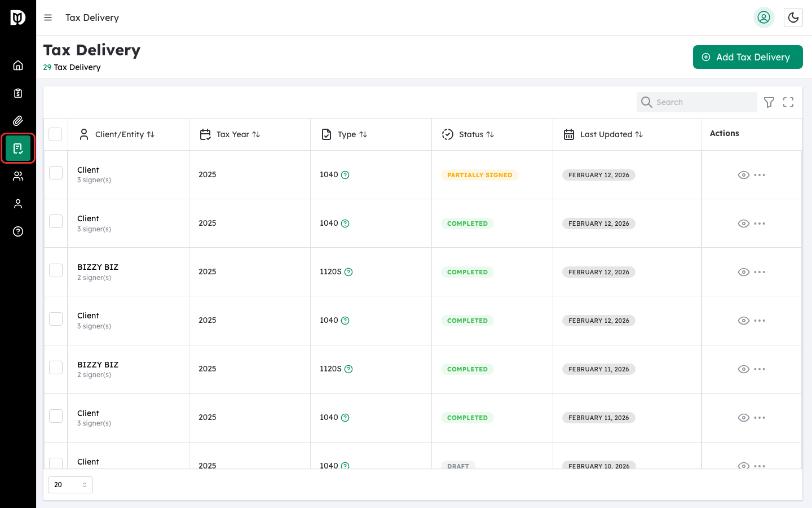This screenshot has width=812, height=508.
Task: Open the Tax Delivery sidebar icon
Action: 18,148
